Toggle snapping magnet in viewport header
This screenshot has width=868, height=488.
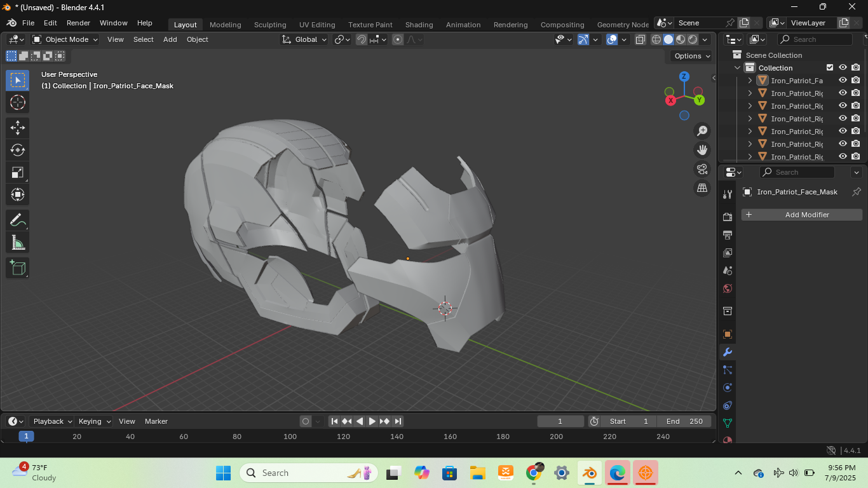(362, 39)
